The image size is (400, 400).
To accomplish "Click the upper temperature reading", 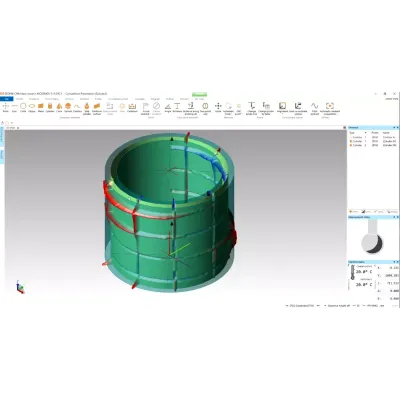I will (x=364, y=272).
